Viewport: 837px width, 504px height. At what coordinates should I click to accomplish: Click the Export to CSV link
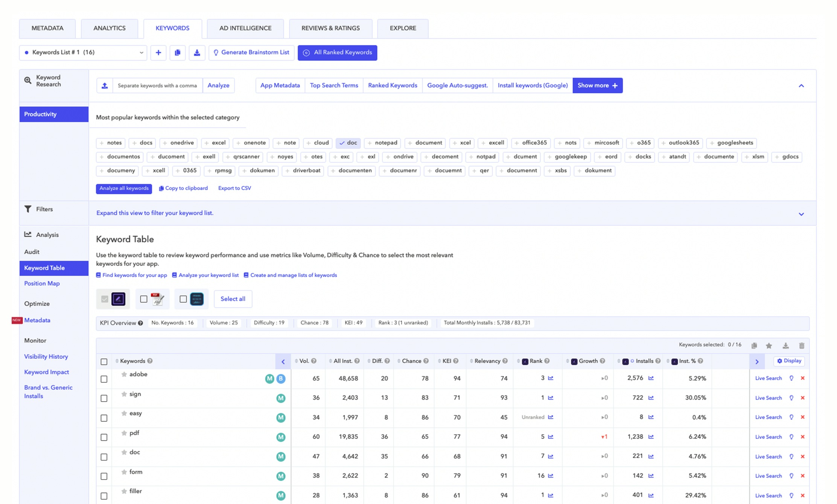click(x=234, y=188)
